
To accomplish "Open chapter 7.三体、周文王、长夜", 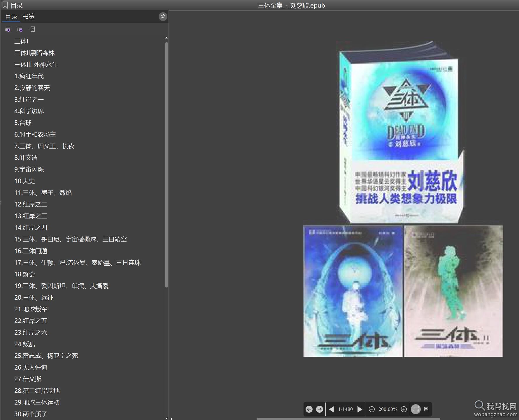I will click(44, 146).
